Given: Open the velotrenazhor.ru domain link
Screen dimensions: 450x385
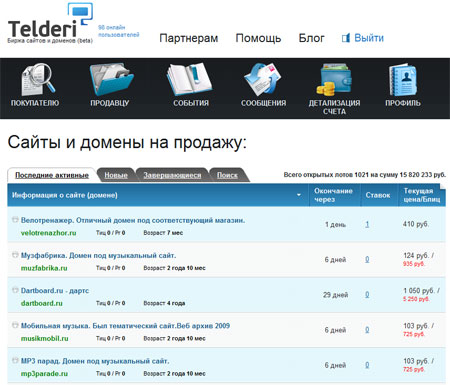Looking at the screenshot, I should point(49,233).
